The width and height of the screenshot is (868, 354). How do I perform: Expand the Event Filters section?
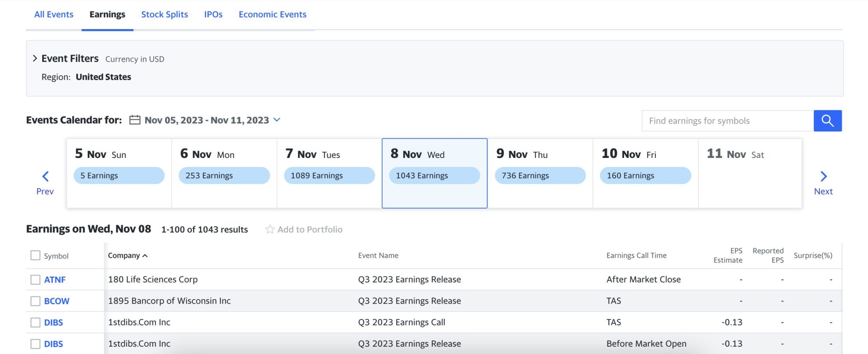35,59
